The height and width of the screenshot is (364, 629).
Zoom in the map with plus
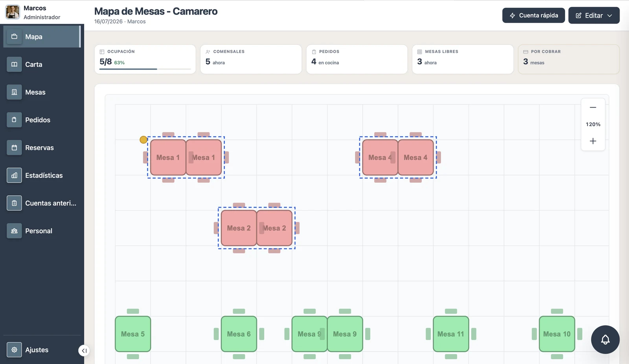[593, 141]
